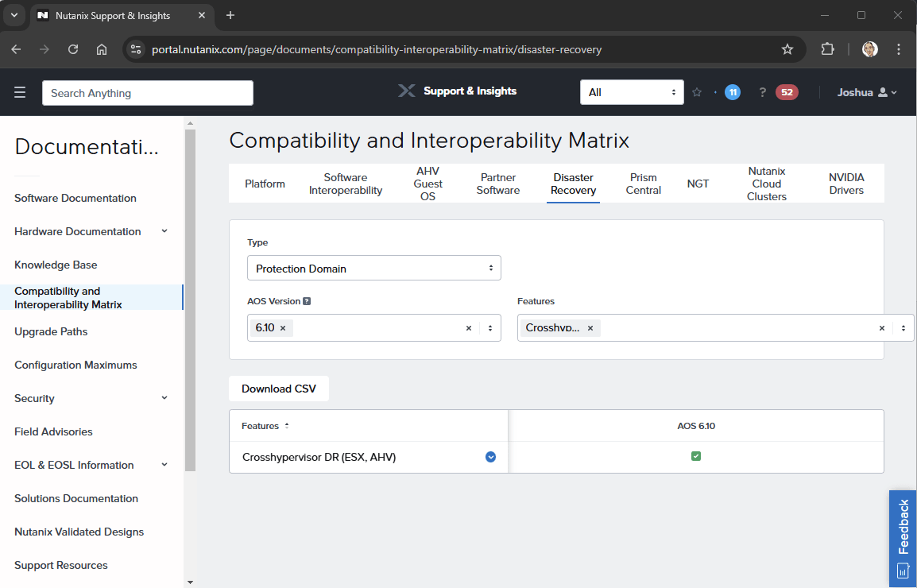
Task: Click the help question mark icon
Action: (762, 92)
